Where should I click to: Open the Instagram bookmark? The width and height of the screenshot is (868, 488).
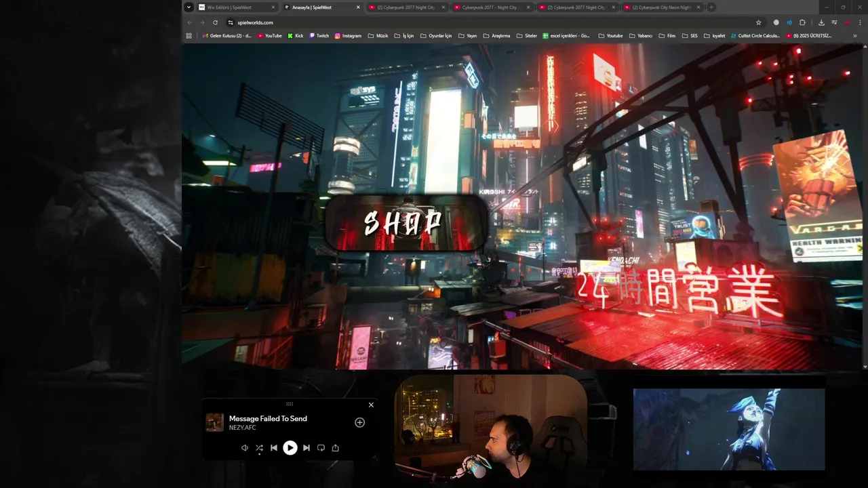pos(348,35)
